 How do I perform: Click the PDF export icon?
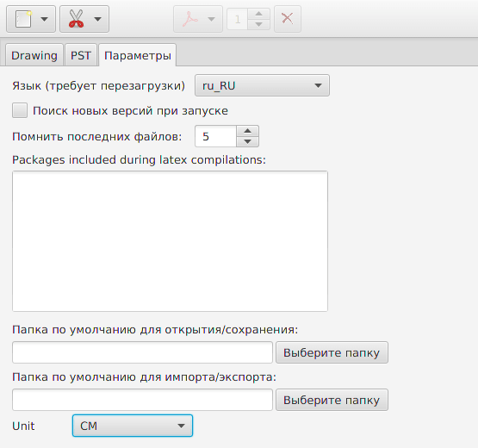(190, 19)
